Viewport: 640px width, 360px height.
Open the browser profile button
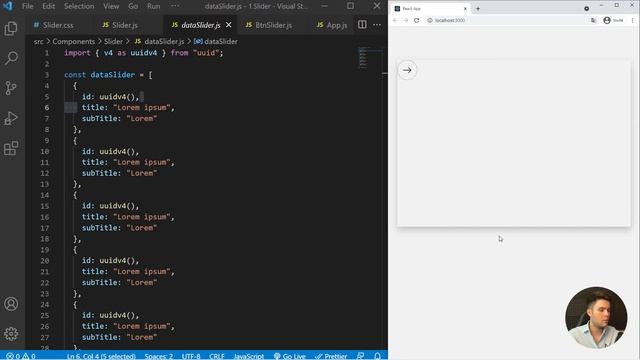613,20
